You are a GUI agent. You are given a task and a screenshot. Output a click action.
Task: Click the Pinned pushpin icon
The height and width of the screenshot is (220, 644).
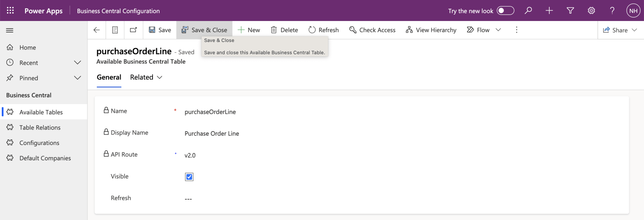coord(10,78)
